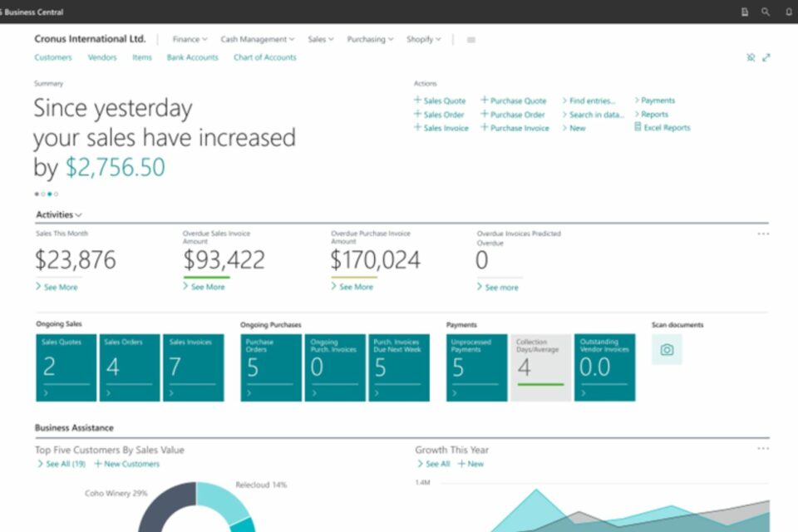Open the Cash Management dropdown

tap(258, 39)
